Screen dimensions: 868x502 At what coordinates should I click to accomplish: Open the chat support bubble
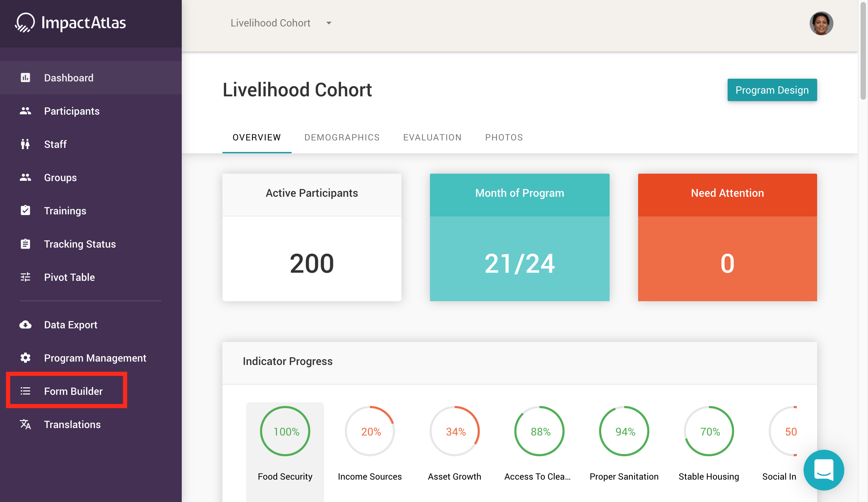pos(823,470)
